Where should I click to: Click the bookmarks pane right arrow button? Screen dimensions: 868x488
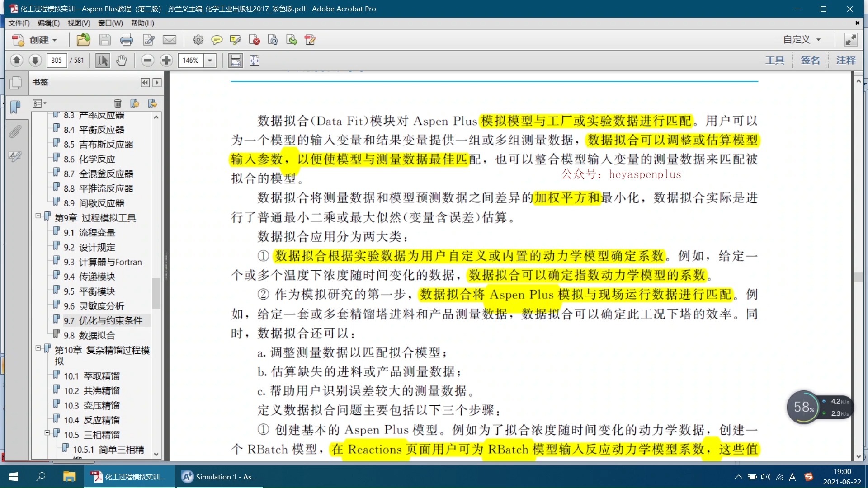coord(157,83)
